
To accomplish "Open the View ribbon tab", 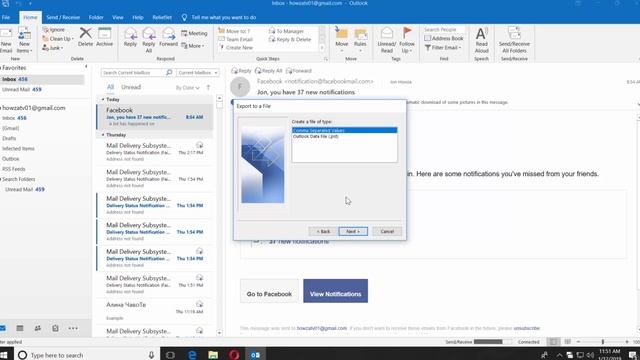I will coord(118,18).
